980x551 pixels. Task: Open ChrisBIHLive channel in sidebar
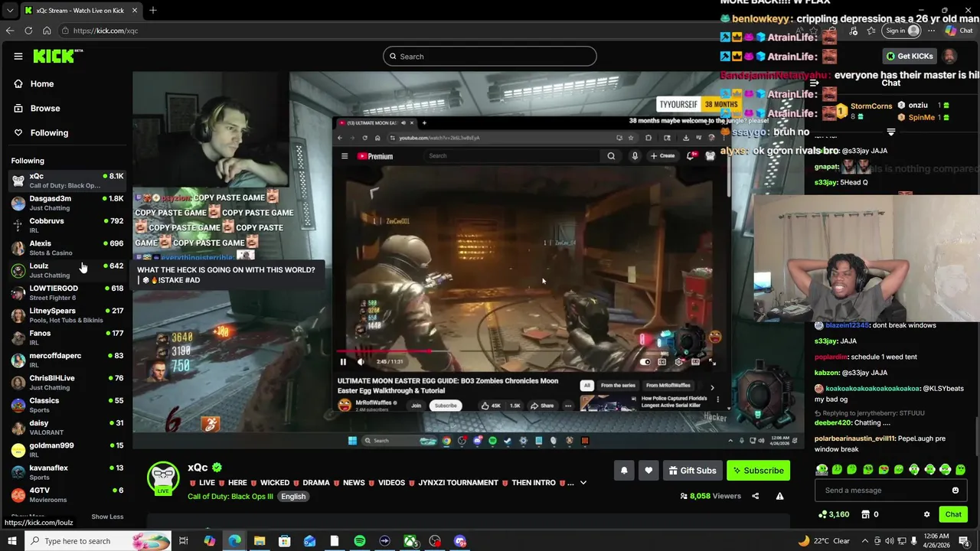point(67,383)
